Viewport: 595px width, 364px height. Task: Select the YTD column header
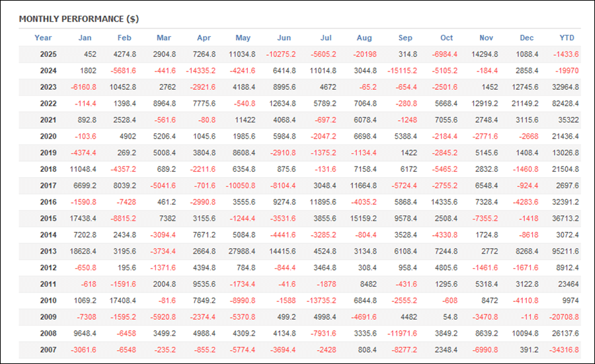click(567, 38)
